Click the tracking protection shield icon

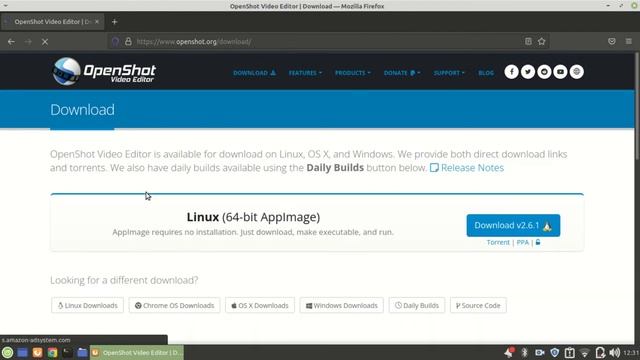point(116,42)
